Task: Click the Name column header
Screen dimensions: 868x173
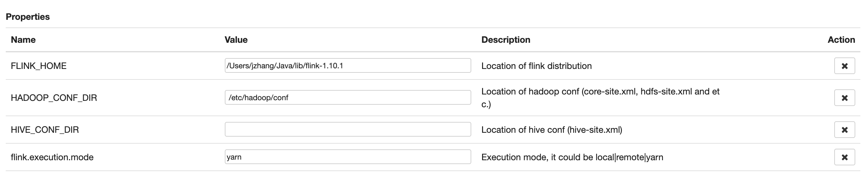Action: pyautogui.click(x=23, y=40)
